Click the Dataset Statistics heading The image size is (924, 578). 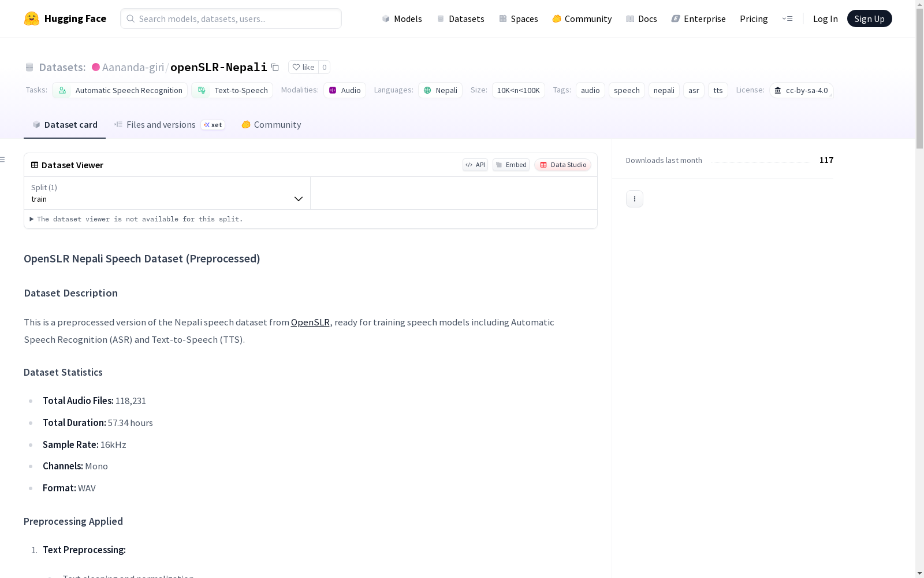[x=63, y=372]
